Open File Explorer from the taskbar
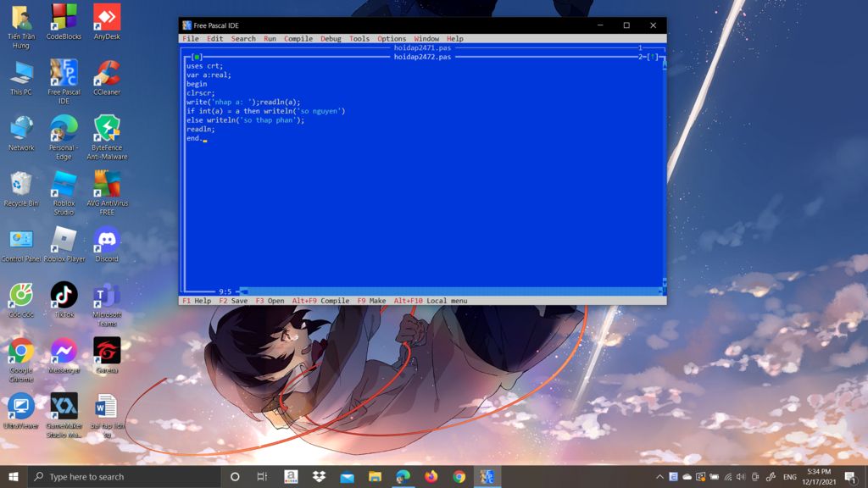The image size is (868, 488). (x=375, y=476)
